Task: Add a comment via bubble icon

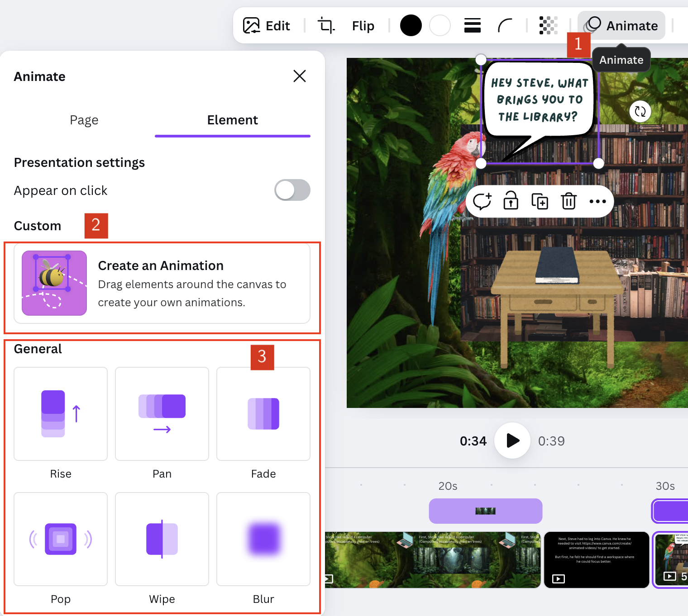Action: point(482,201)
